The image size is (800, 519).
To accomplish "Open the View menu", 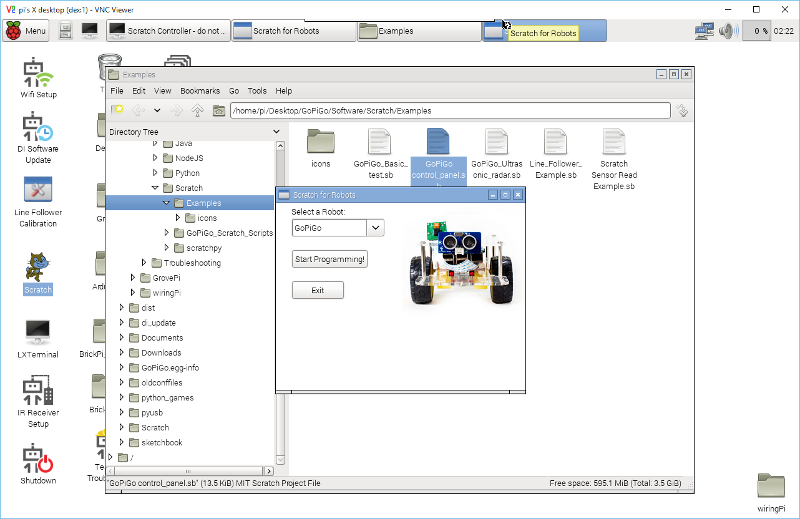I will [163, 91].
